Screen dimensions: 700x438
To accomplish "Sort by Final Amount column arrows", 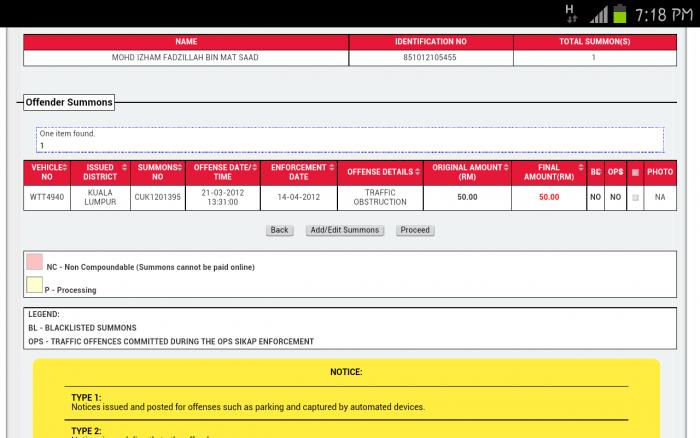I will point(581,167).
